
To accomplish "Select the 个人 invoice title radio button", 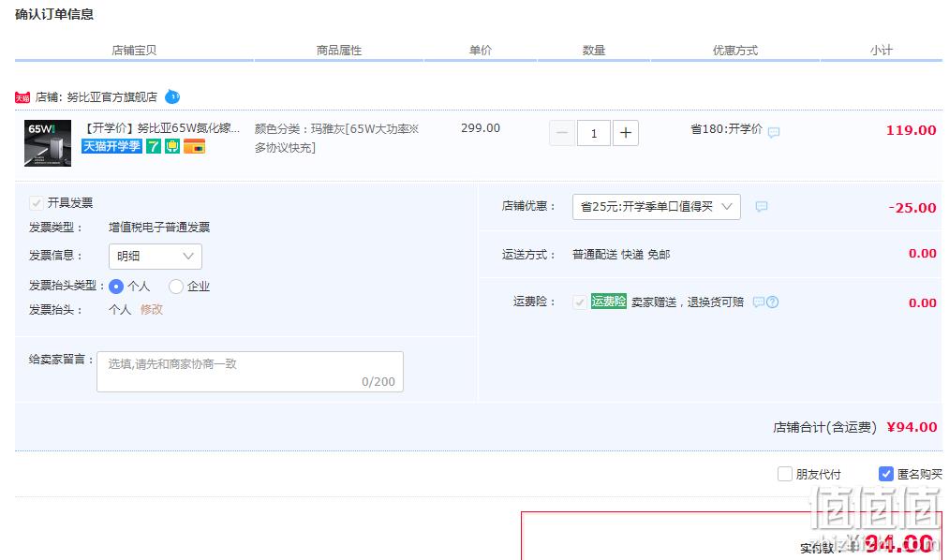I will point(116,286).
